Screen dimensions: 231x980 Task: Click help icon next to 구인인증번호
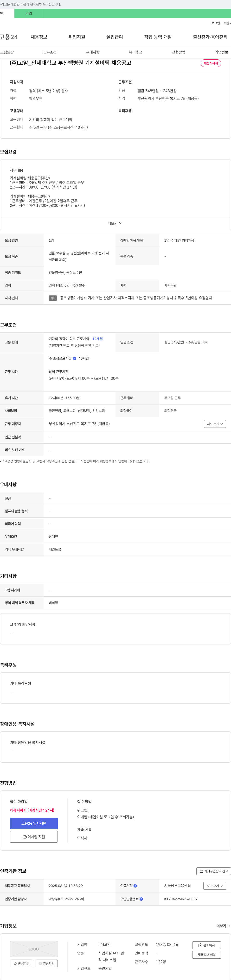coord(141,899)
